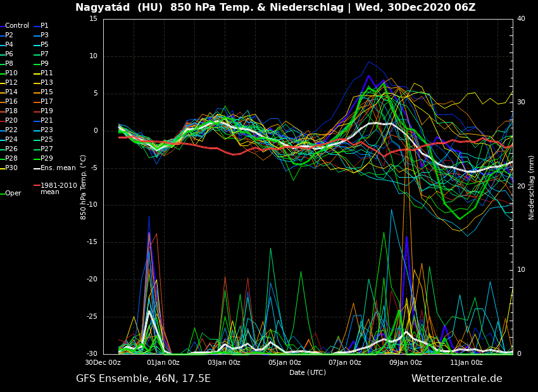Click the Wetterzentrale.de text
Screen dimensions: 538x392
point(456,379)
